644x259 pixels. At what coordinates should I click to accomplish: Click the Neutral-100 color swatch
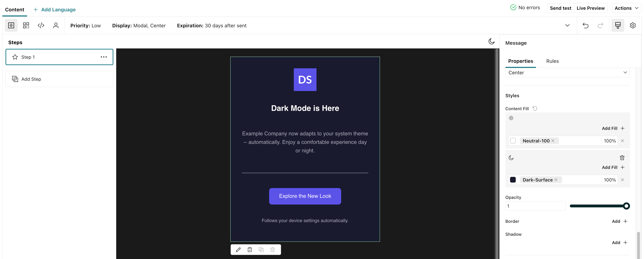pyautogui.click(x=513, y=141)
